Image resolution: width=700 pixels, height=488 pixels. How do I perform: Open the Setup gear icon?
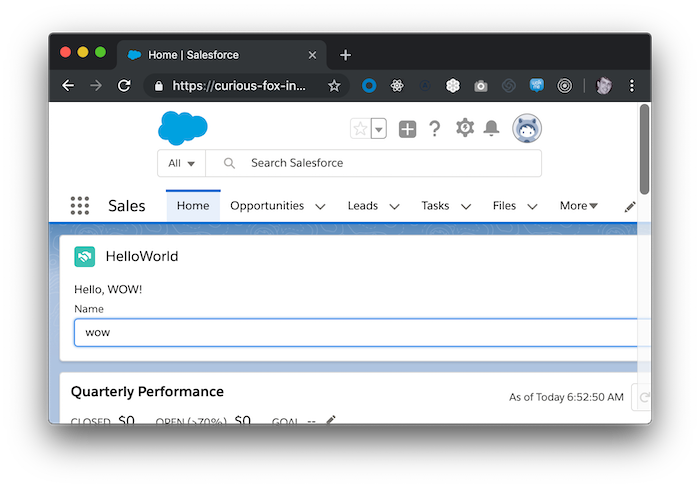click(x=465, y=128)
